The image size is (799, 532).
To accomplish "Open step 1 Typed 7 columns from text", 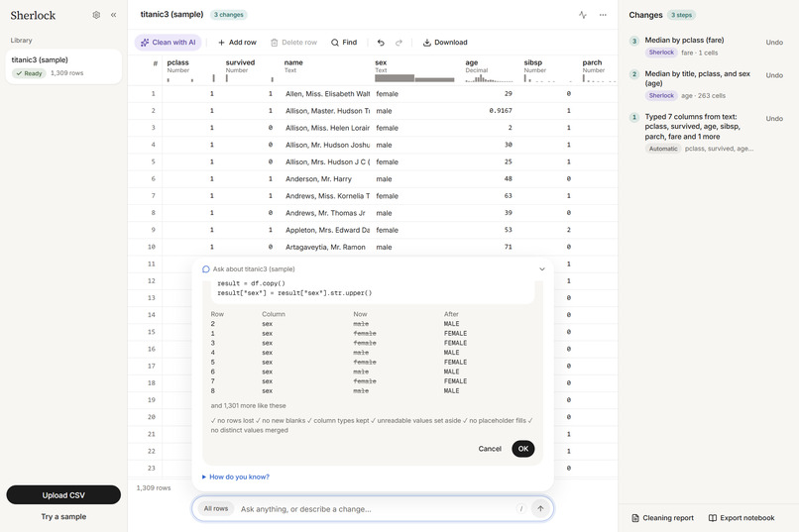I will point(693,126).
